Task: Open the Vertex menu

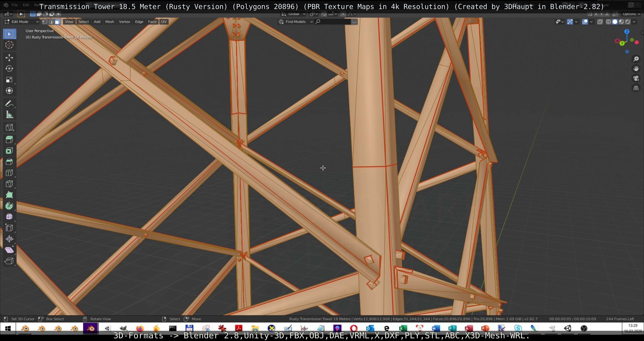Action: click(x=125, y=22)
